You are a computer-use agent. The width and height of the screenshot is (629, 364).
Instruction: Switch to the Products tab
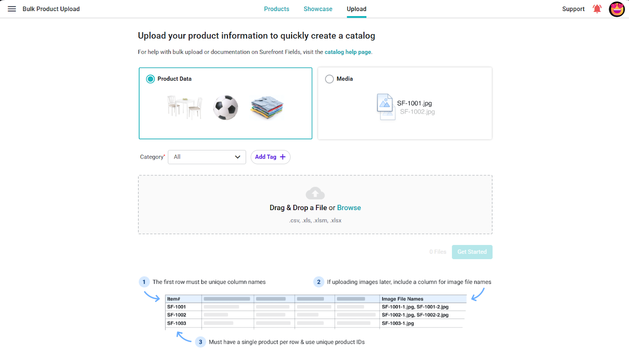point(277,9)
